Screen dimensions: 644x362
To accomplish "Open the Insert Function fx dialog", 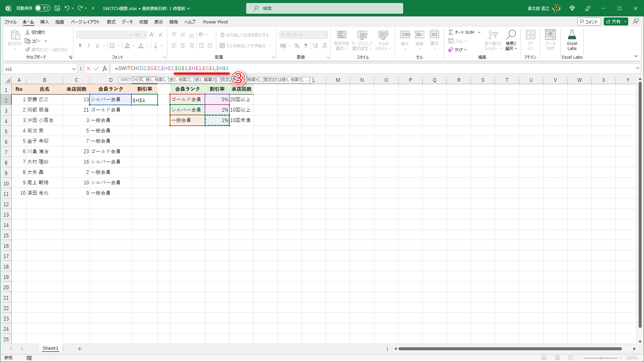I will [105, 69].
